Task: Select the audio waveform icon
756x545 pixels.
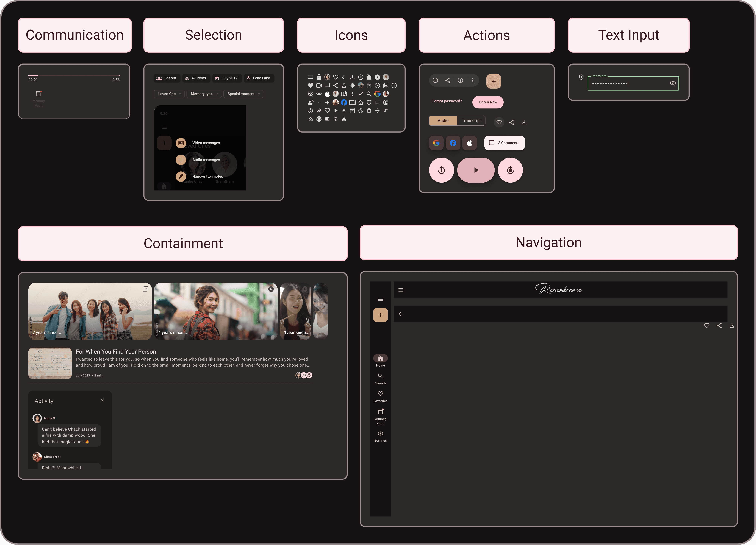Action: (x=352, y=85)
